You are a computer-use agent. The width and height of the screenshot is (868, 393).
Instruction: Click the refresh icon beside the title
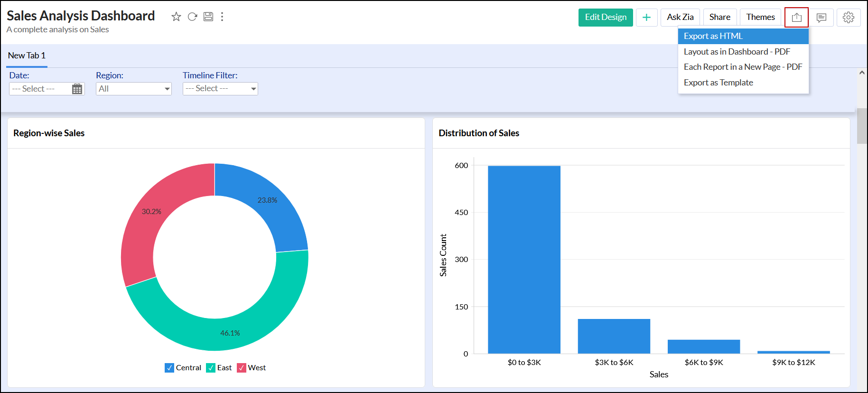192,17
